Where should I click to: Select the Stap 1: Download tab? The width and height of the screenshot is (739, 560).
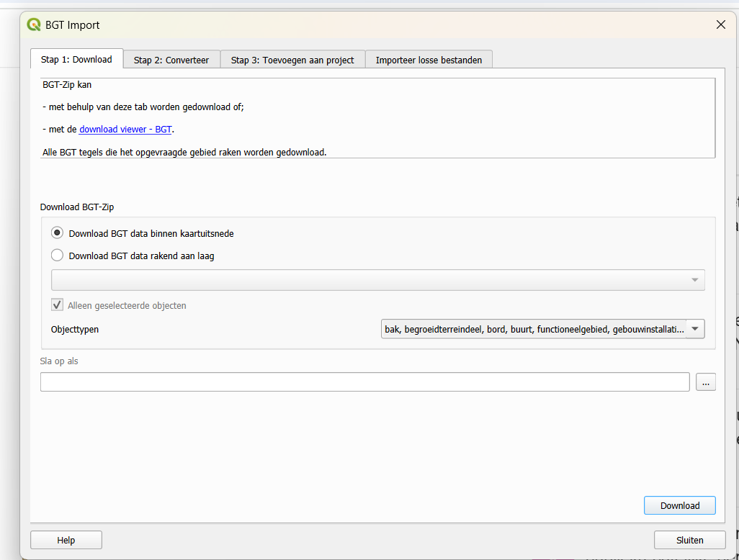(76, 59)
